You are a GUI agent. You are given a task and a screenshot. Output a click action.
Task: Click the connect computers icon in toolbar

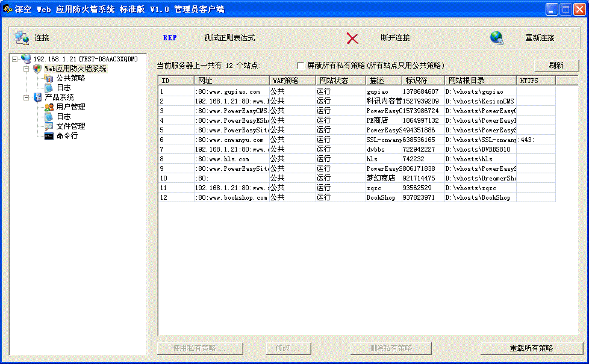(x=22, y=37)
